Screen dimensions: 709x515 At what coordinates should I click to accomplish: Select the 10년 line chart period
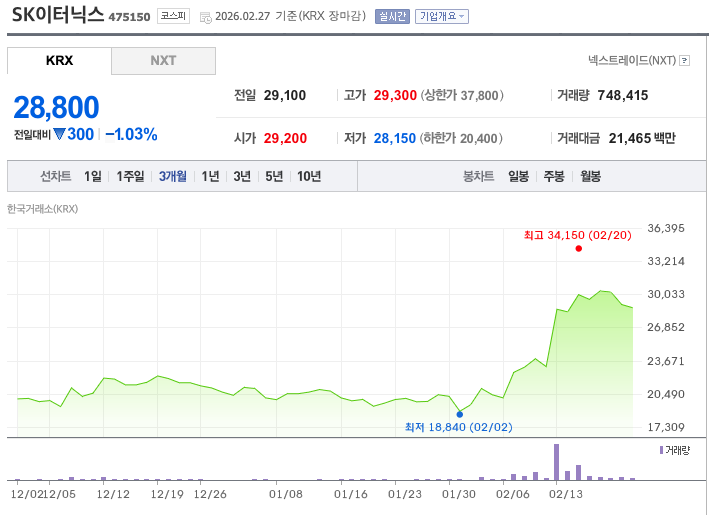309,176
